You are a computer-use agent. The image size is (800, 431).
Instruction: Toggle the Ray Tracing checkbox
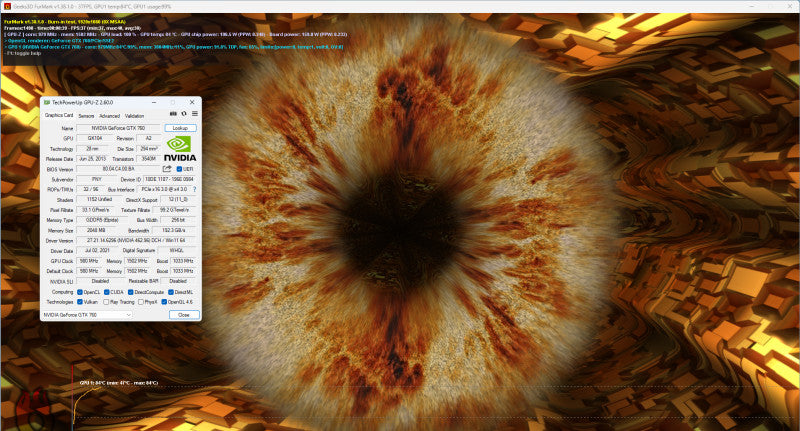(106, 302)
